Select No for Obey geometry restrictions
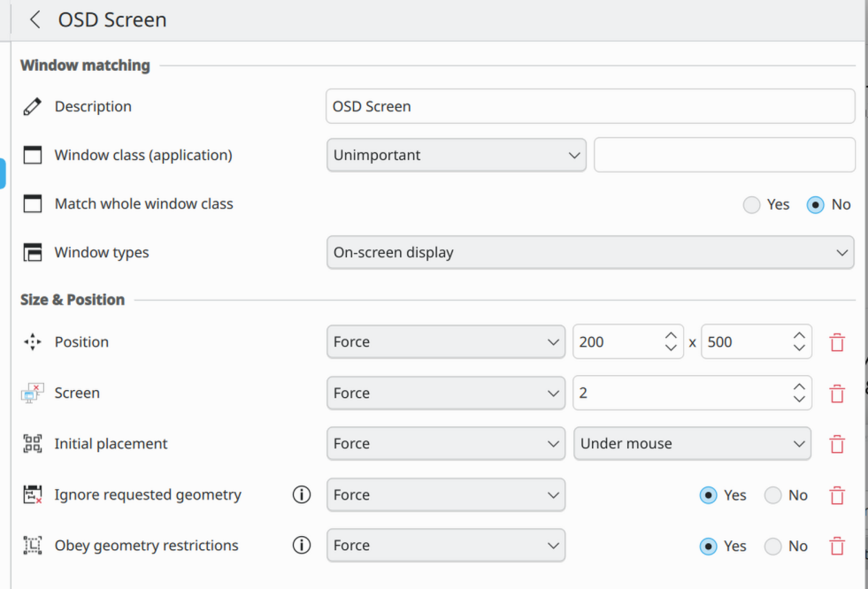 773,547
